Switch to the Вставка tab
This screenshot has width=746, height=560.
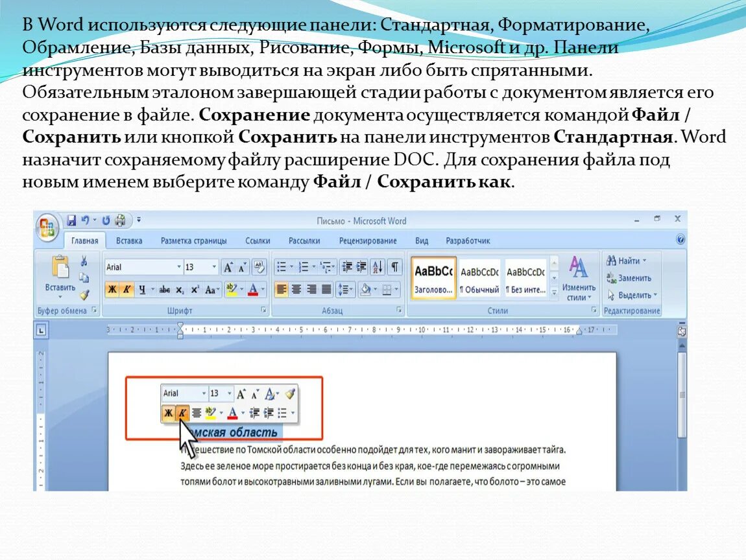(x=129, y=241)
